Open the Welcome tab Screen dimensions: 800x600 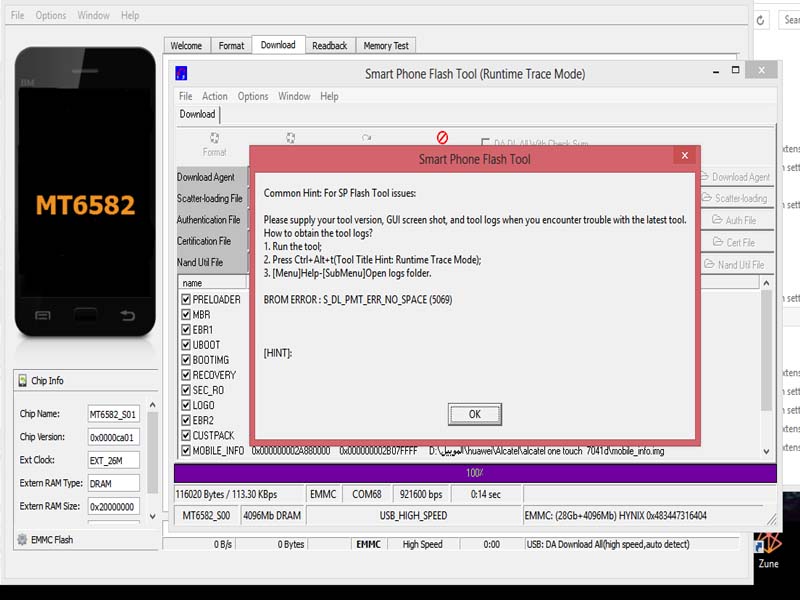click(186, 45)
